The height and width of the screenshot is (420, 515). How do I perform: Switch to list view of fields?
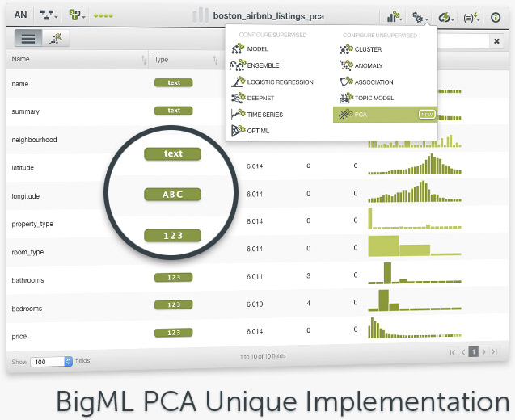[28, 38]
